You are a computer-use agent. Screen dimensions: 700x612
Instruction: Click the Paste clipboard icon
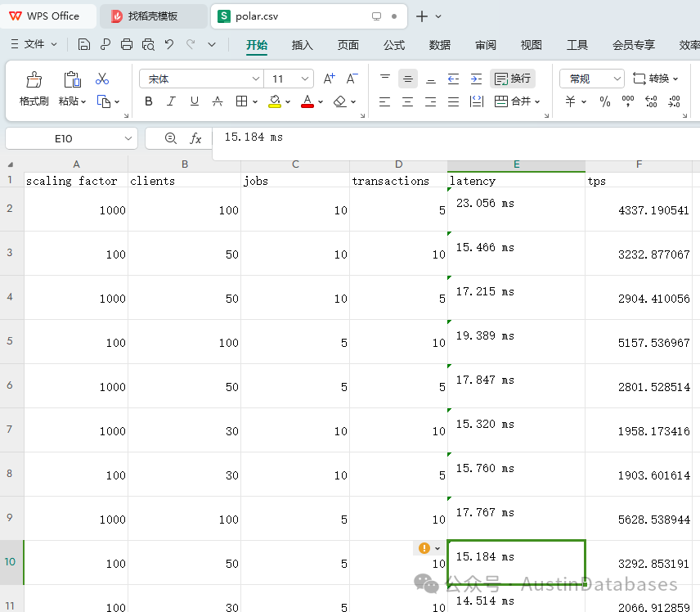pyautogui.click(x=72, y=79)
